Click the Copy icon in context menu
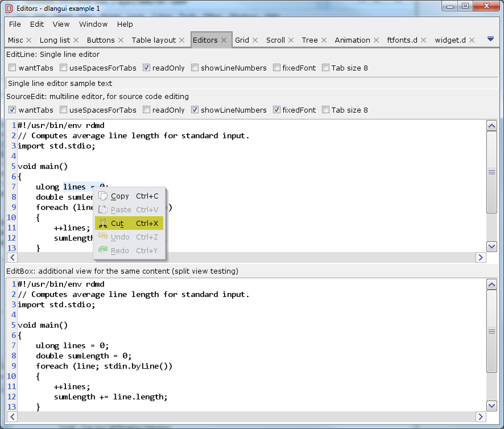Screen dimensions: 504x429 (x=103, y=196)
